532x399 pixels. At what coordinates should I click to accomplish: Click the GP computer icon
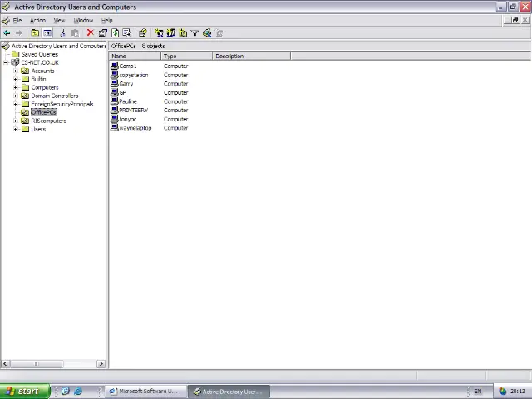(x=115, y=92)
